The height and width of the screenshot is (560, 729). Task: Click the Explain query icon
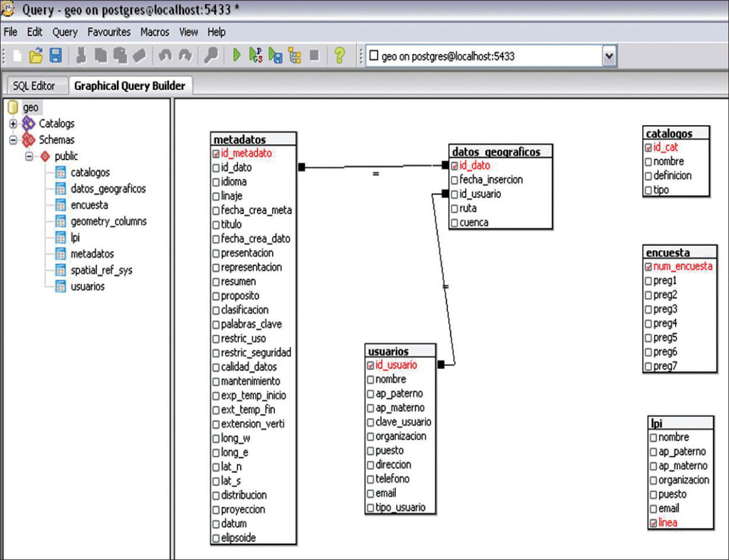click(x=295, y=55)
